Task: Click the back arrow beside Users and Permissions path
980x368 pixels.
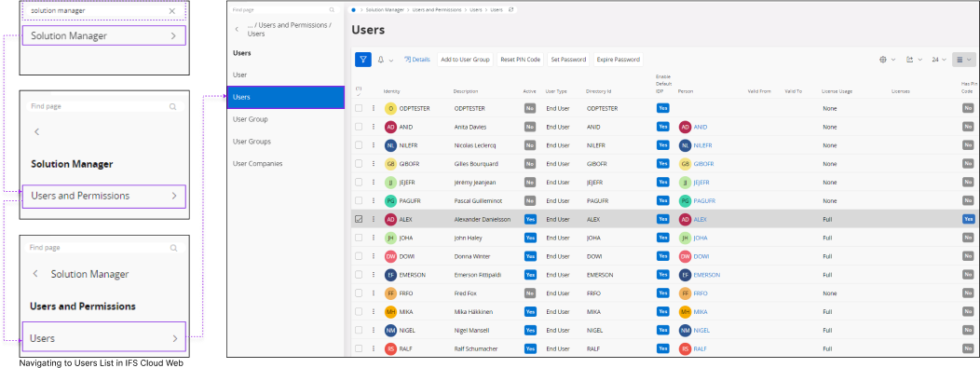Action: coord(237,29)
